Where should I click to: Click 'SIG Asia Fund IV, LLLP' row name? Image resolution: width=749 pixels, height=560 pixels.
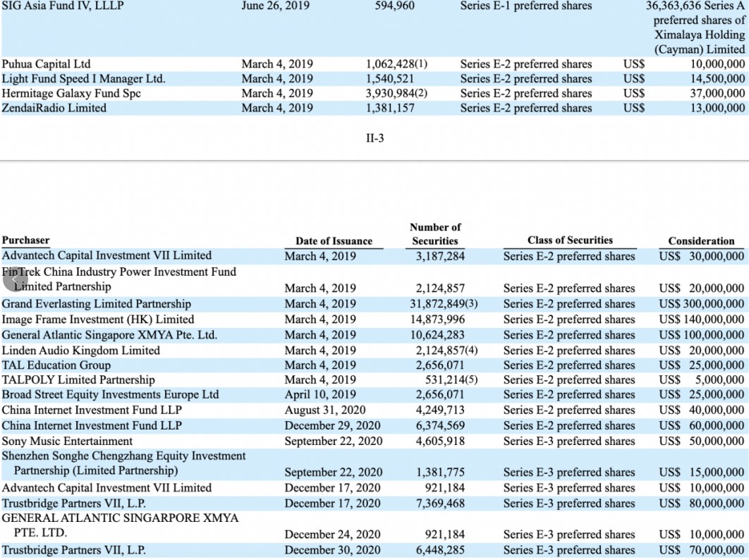click(63, 6)
